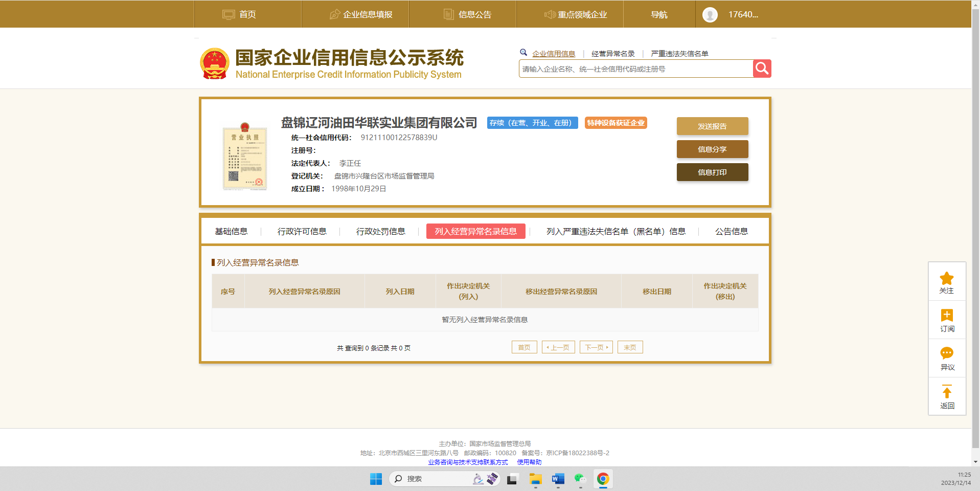The width and height of the screenshot is (980, 491).
Task: Switch to the 基础信息 tab
Action: click(231, 232)
